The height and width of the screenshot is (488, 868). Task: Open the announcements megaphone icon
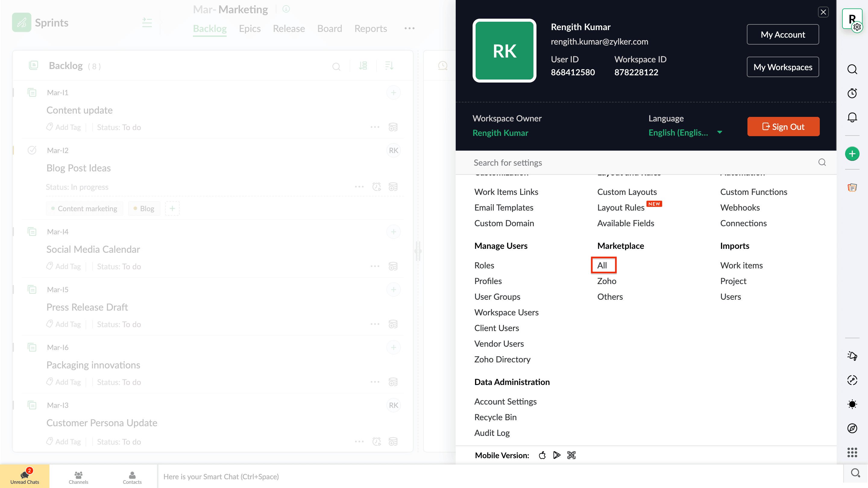point(852,356)
